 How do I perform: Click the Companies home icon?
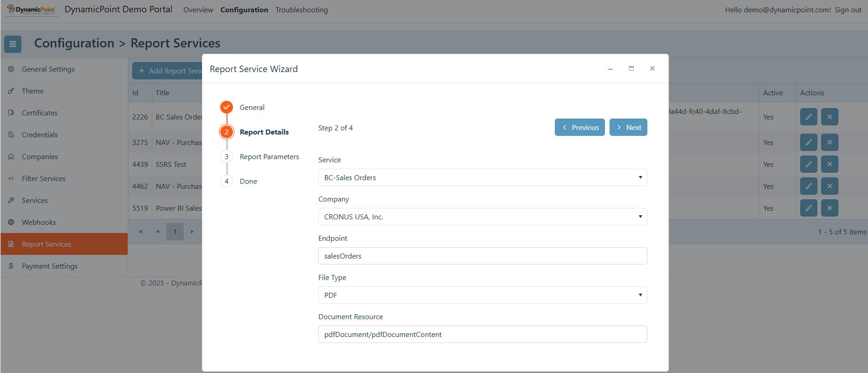click(11, 156)
